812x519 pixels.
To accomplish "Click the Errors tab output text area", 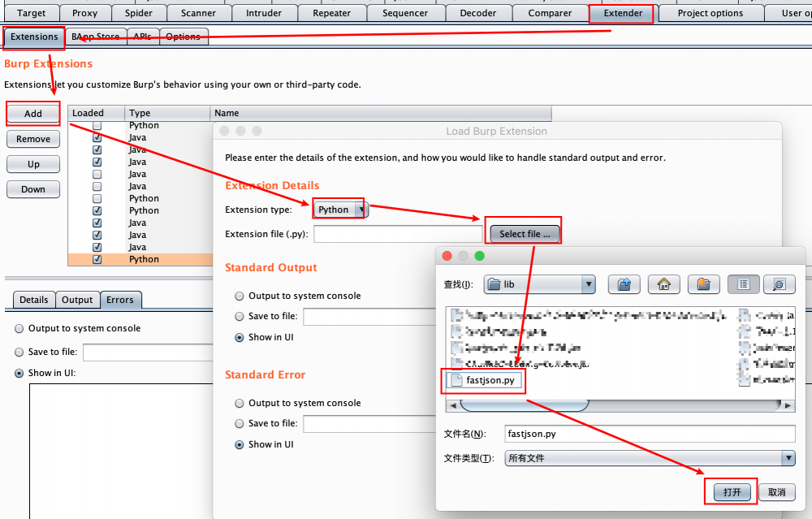I will pyautogui.click(x=121, y=451).
